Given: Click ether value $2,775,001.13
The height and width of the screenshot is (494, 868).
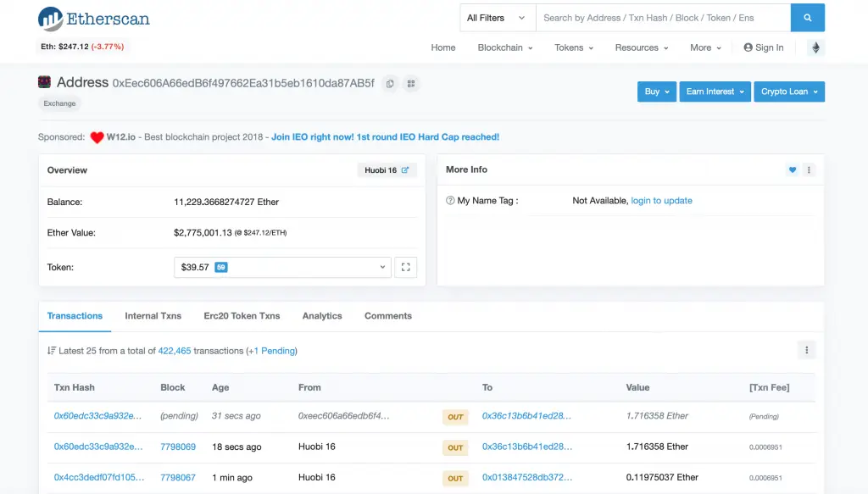Looking at the screenshot, I should pos(203,233).
